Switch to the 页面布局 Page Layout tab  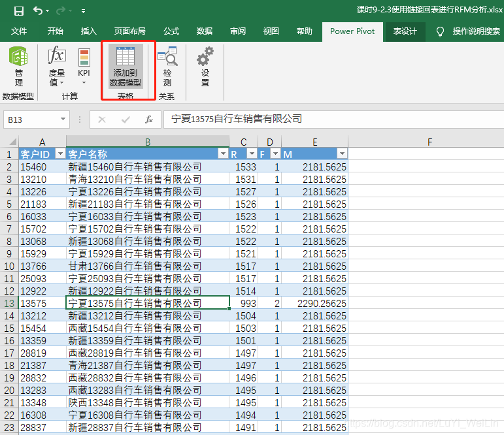click(130, 31)
